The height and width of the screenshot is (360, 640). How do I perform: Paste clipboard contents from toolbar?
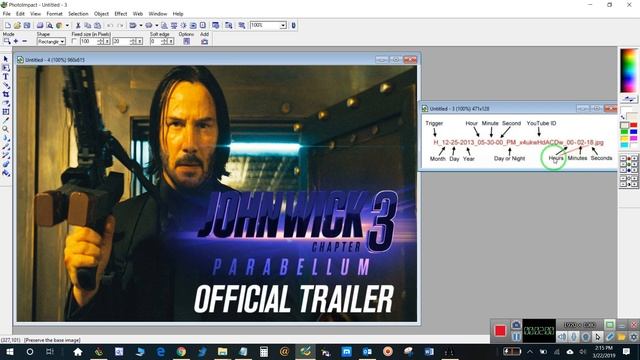click(x=98, y=25)
